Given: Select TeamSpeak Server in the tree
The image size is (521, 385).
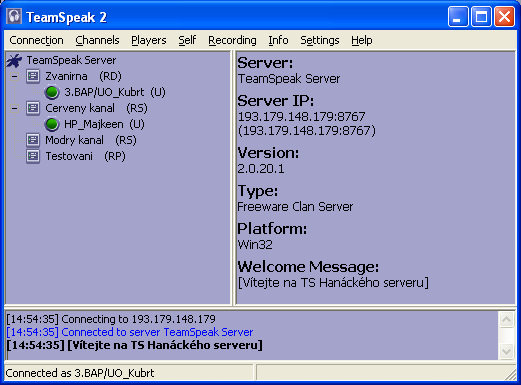Looking at the screenshot, I should [71, 60].
